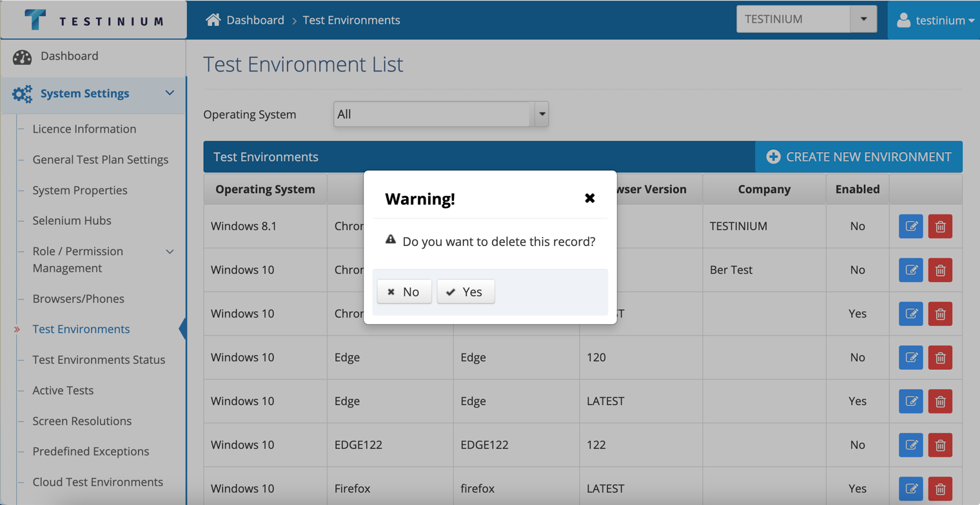The width and height of the screenshot is (980, 505).
Task: Delete the Windows 8.1 Chrome environment
Action: click(940, 226)
